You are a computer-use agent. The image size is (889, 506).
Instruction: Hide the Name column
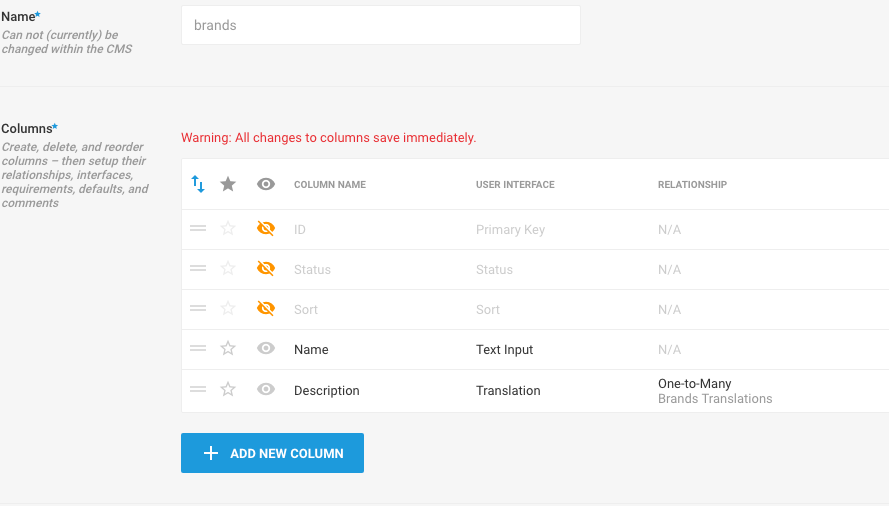266,348
